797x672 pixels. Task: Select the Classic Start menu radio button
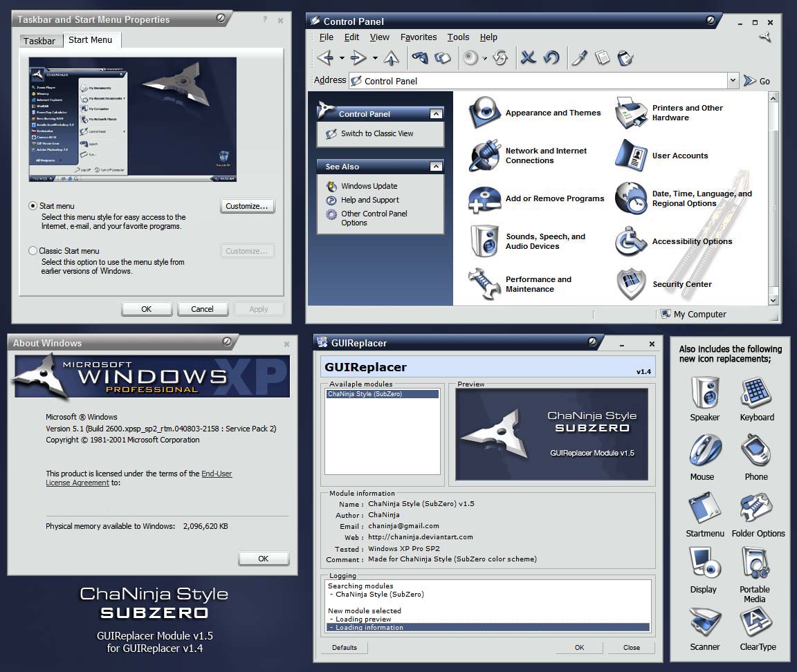click(x=33, y=250)
